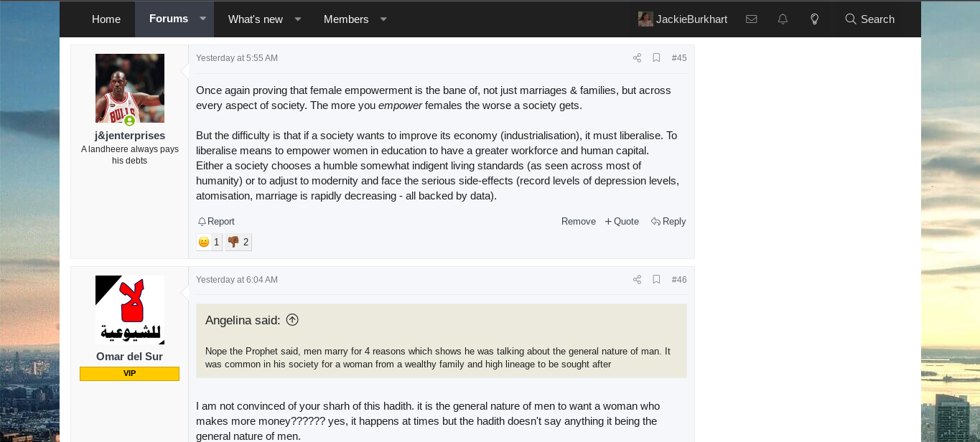Viewport: 980px width, 442px height.
Task: Share post #46 via share icon
Action: pos(637,280)
